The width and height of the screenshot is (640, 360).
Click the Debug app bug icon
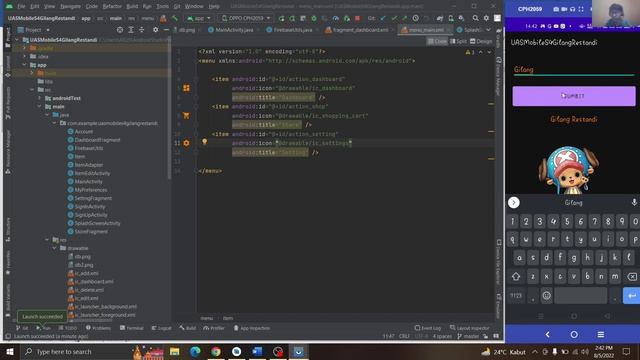[x=314, y=18]
